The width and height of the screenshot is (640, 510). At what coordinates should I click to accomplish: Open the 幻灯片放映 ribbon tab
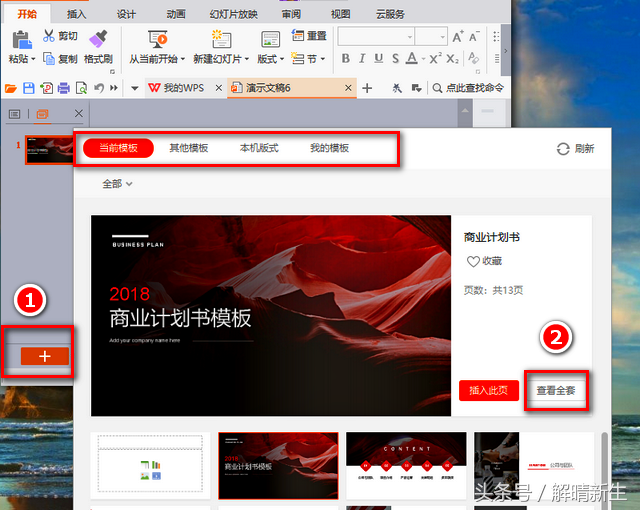pyautogui.click(x=233, y=14)
